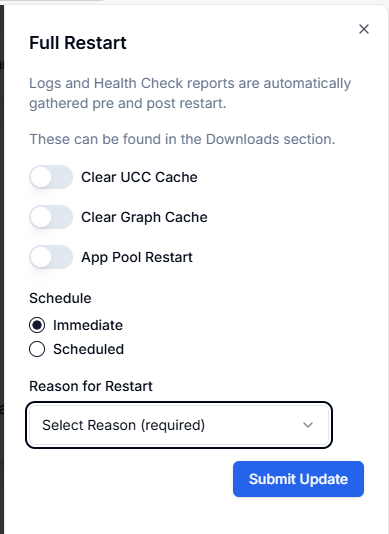The width and height of the screenshot is (389, 534).
Task: Click the "Clear UCC Cache" text label
Action: 139,177
